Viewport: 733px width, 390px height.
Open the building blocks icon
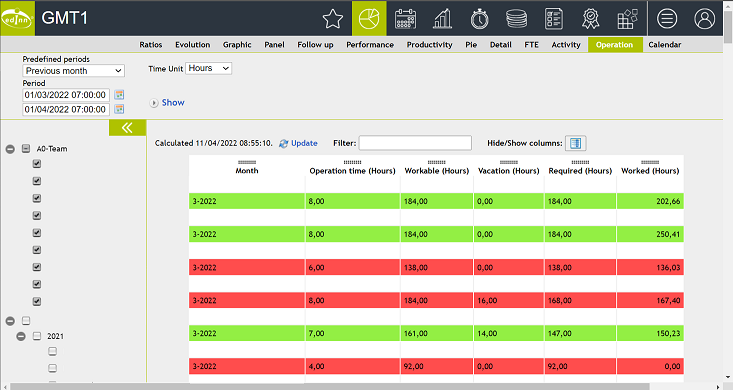627,19
